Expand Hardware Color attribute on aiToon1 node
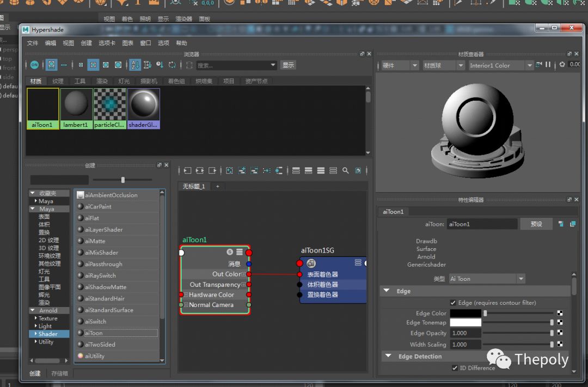Image resolution: width=588 pixels, height=387 pixels. [x=186, y=295]
